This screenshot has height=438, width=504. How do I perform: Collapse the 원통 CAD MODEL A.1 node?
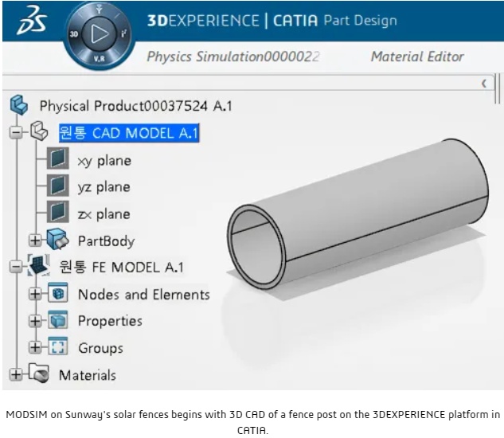point(16,132)
